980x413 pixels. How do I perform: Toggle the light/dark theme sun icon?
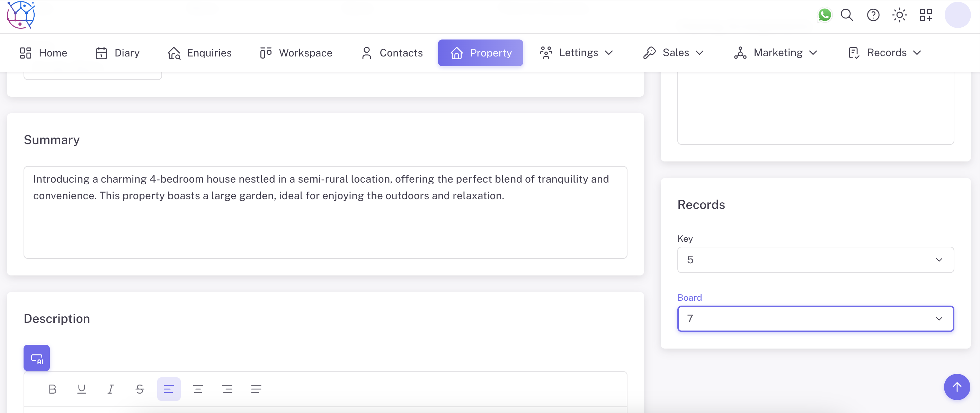click(x=899, y=15)
